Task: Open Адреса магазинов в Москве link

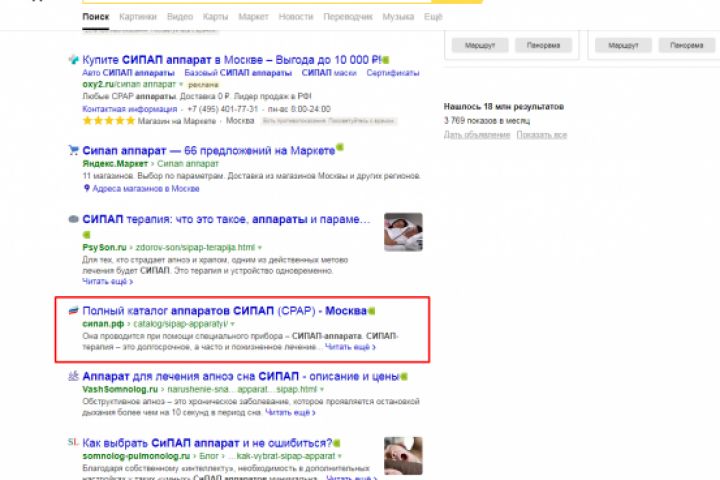Action: tap(146, 189)
